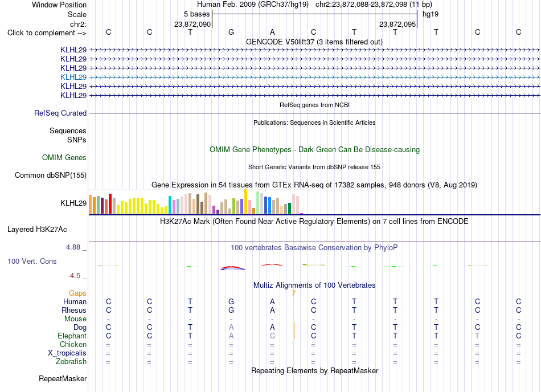Open 100 vertebrates Basewise Conservation by PhyloP
Screen dimensions: 541x392
(314, 248)
